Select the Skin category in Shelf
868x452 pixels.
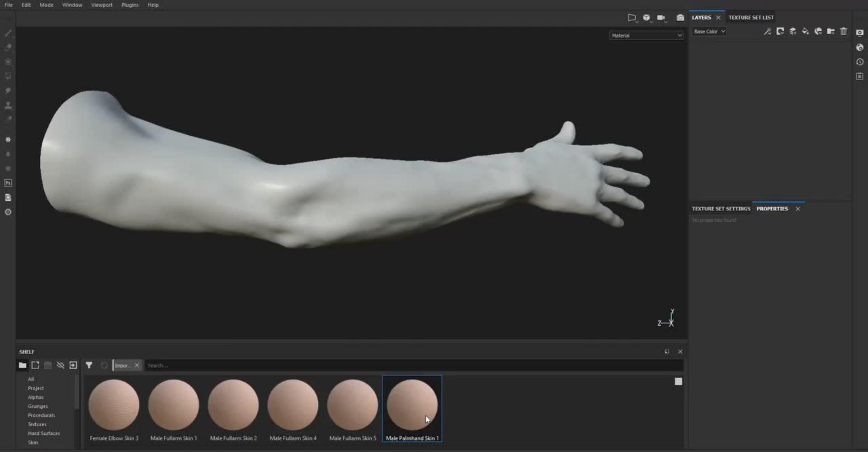coord(33,442)
